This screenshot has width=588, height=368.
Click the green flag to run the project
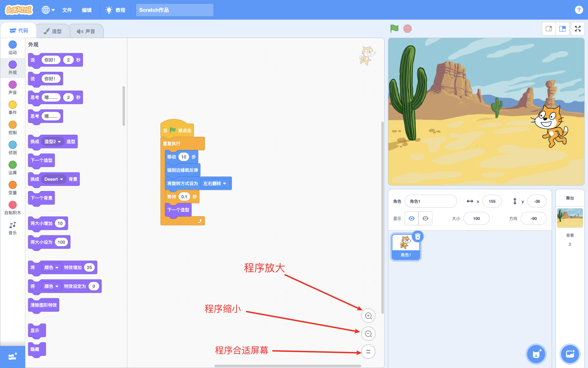click(x=394, y=28)
